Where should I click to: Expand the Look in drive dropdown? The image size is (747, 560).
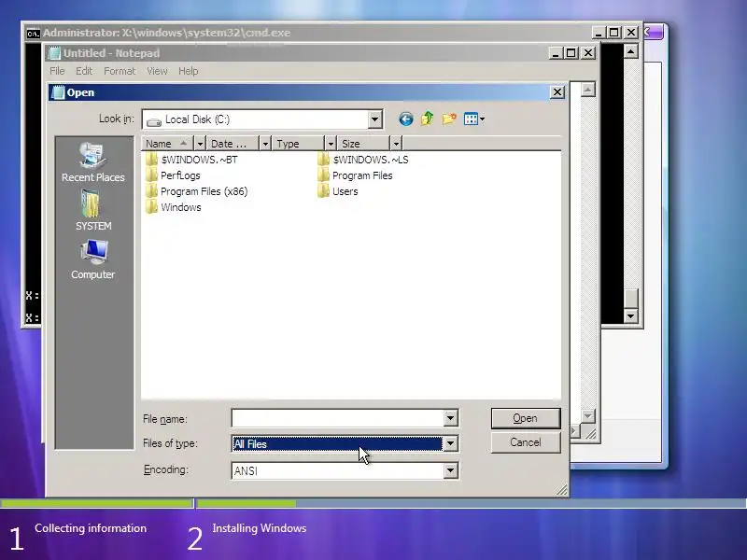[375, 119]
